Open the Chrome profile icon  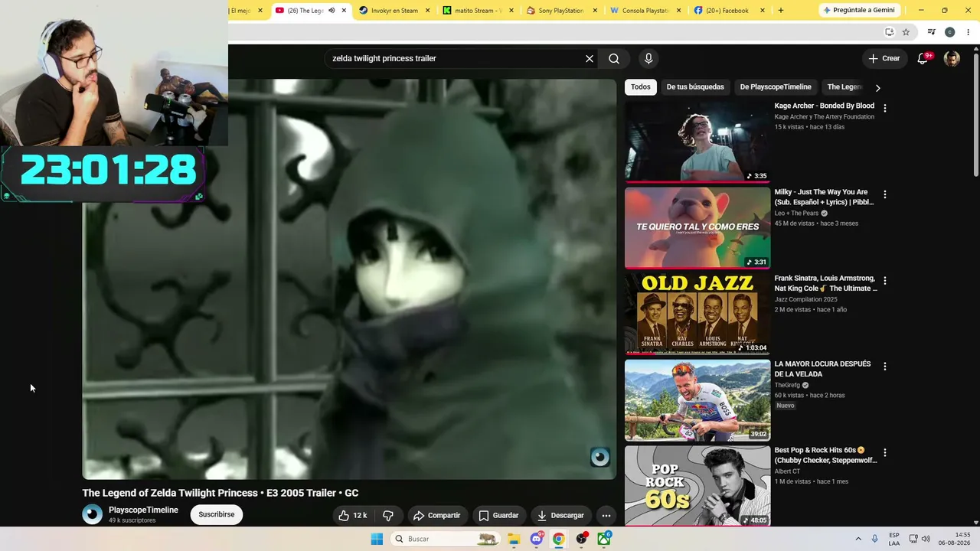click(x=949, y=32)
